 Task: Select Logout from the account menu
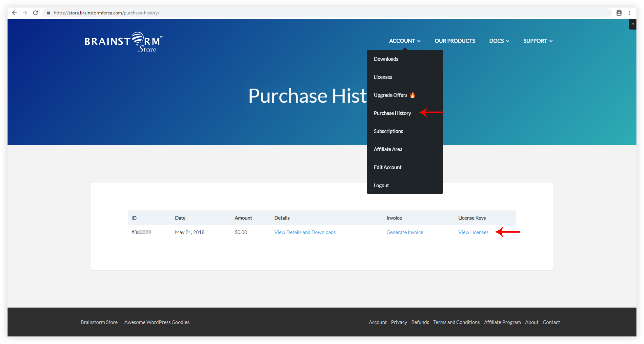(381, 185)
